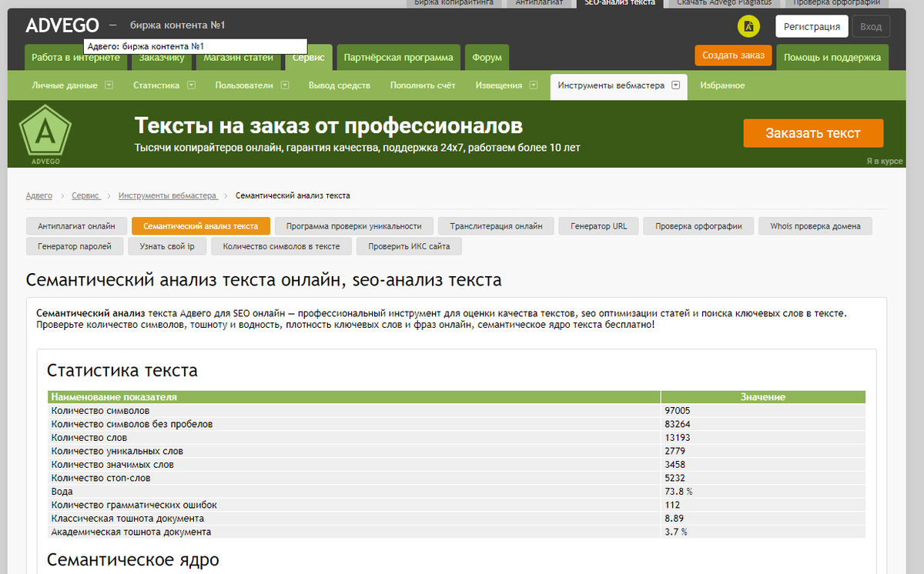
Task: Expand Извещения dropdown arrow
Action: pyautogui.click(x=534, y=85)
